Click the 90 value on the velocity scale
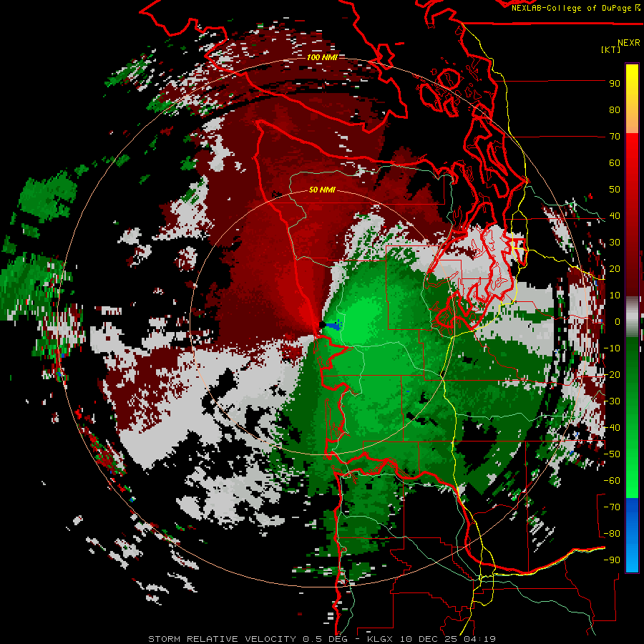 click(615, 84)
